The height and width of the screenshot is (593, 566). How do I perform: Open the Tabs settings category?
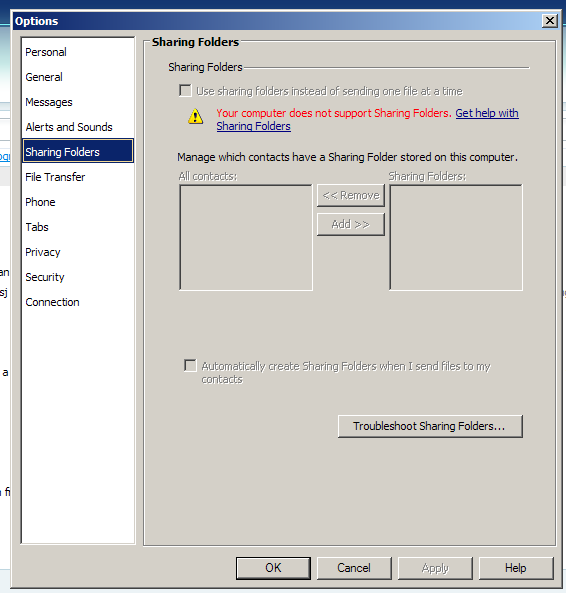pyautogui.click(x=37, y=227)
